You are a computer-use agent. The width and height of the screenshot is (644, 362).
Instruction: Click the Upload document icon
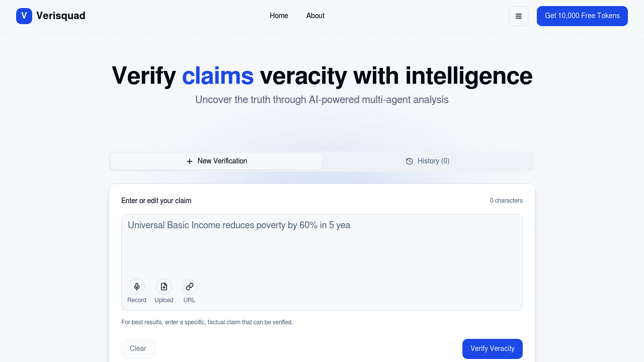164,287
